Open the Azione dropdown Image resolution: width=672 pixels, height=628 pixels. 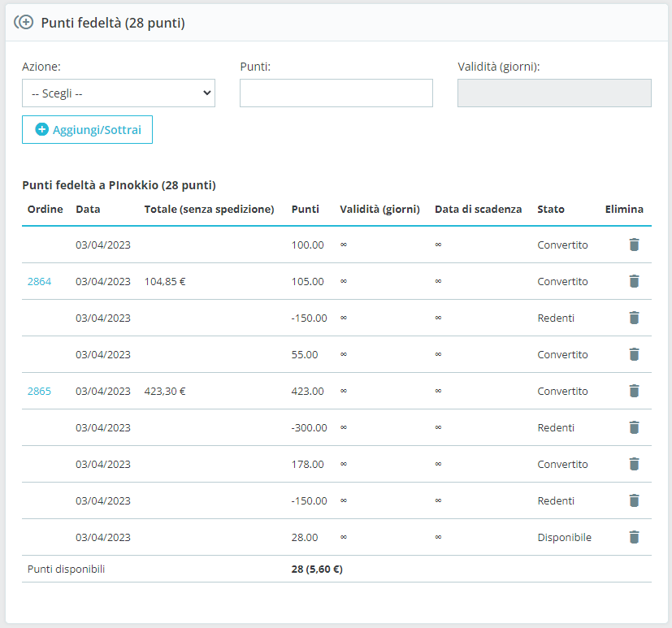coord(119,93)
